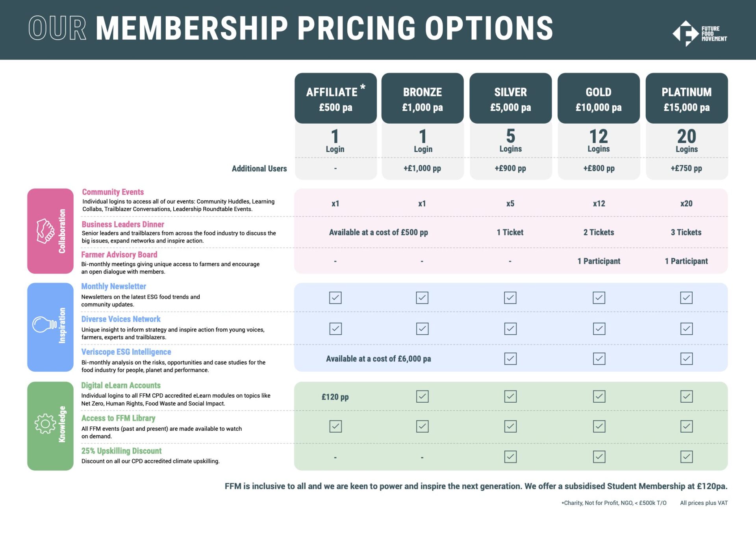
Task: Toggle Digital eLearn Accounts checkbox for Bronze
Action: pyautogui.click(x=422, y=396)
